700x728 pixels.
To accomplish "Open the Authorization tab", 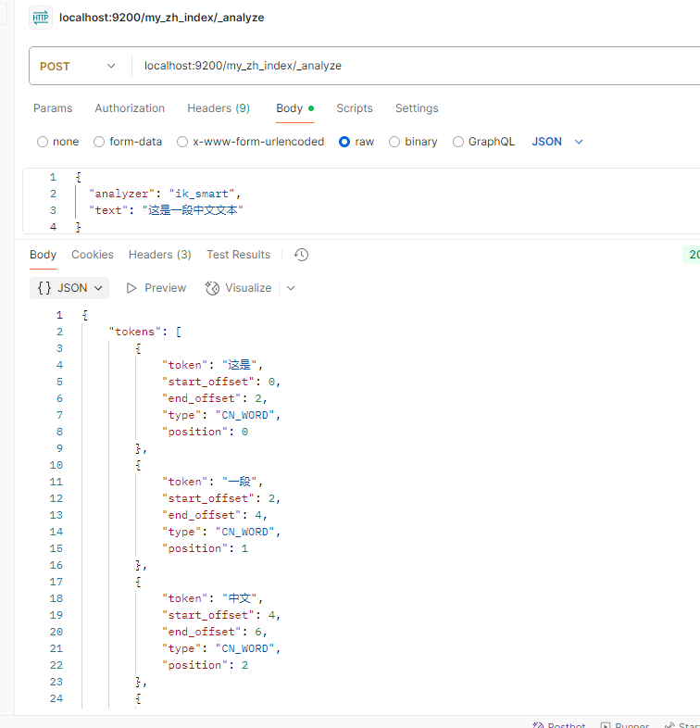I will [130, 108].
